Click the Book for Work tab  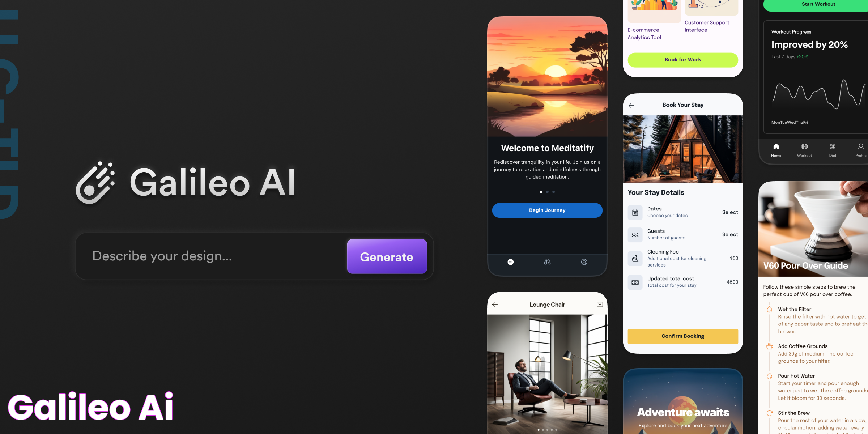(682, 59)
